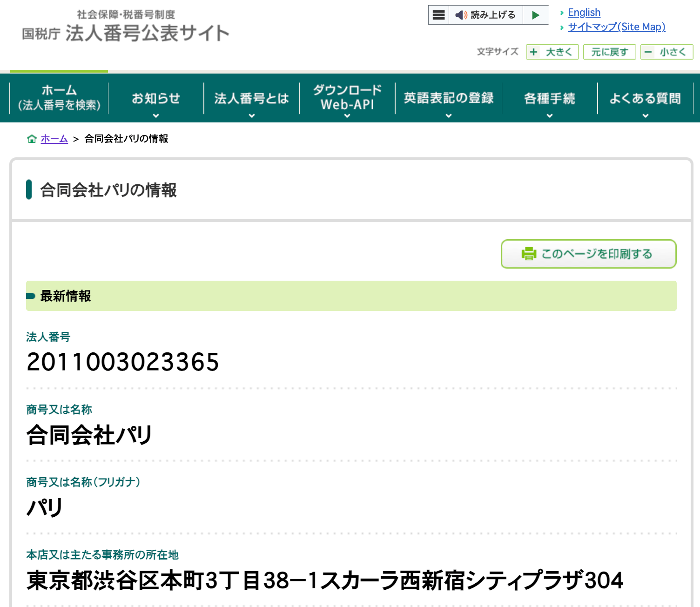Switch to the English version link
Screen dimensions: 700x607
pos(584,13)
